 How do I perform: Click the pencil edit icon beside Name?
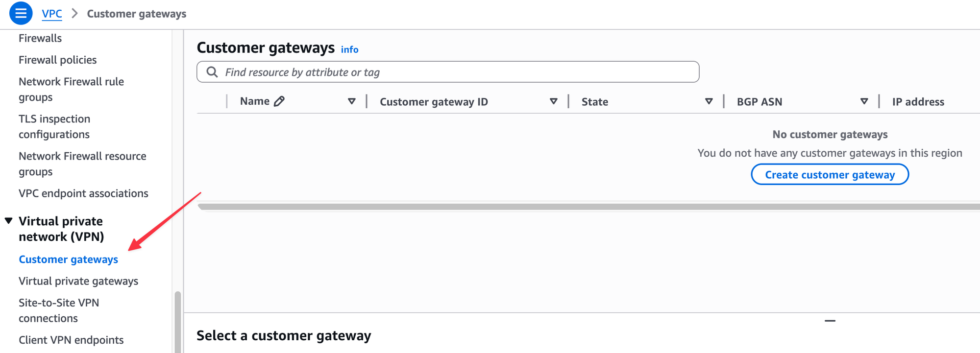click(279, 101)
